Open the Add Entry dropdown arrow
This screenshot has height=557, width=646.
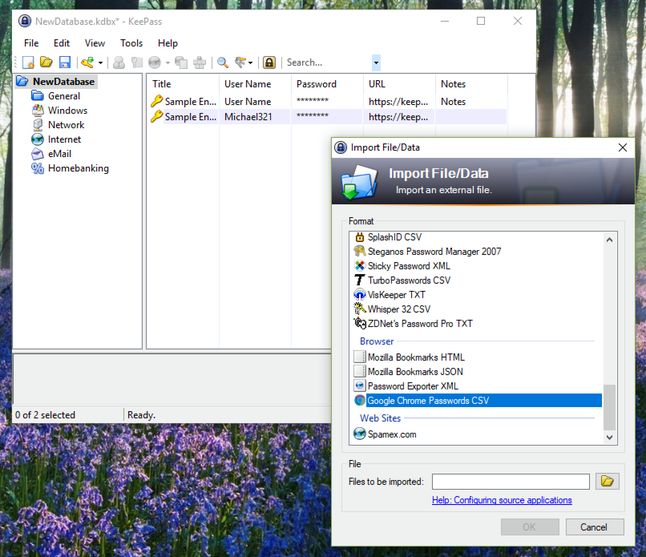tap(101, 63)
